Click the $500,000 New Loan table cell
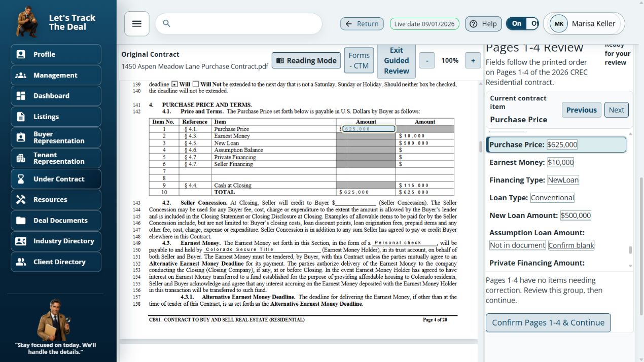This screenshot has height=362, width=644. 425,143
